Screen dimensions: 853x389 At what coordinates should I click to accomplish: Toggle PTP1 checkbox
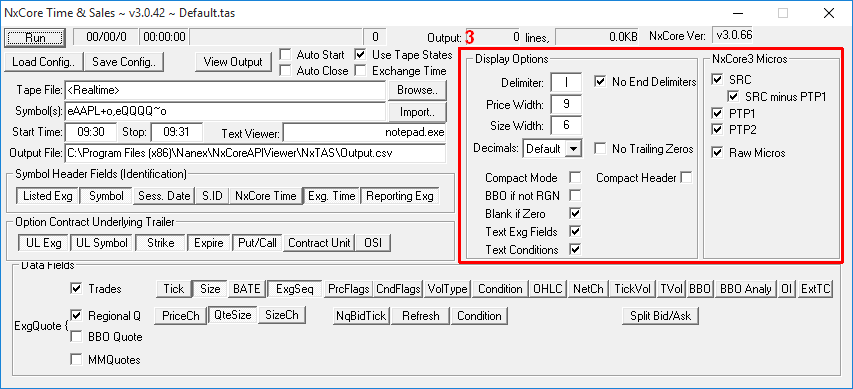[x=717, y=114]
